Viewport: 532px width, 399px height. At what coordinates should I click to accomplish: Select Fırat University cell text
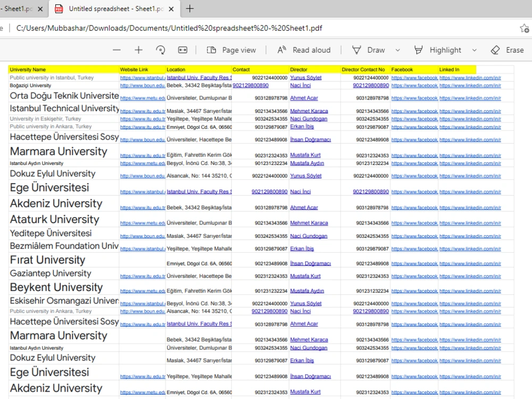pos(47,260)
